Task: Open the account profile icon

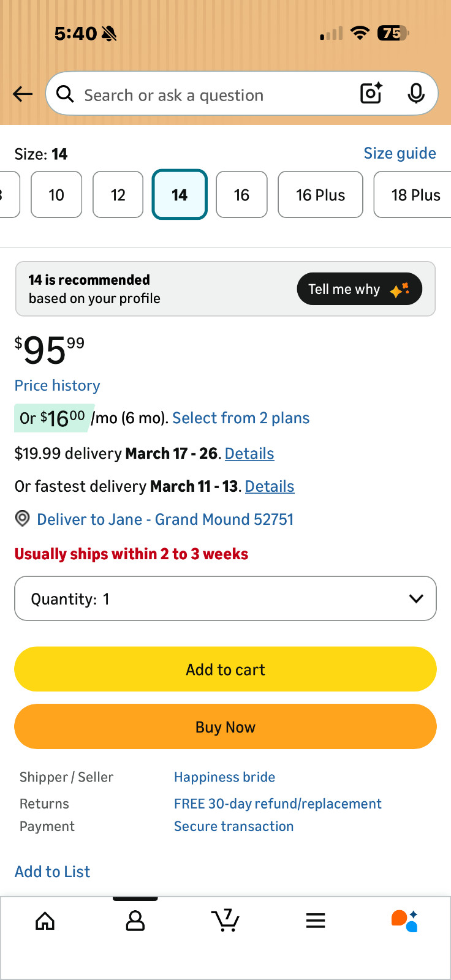Action: click(135, 921)
